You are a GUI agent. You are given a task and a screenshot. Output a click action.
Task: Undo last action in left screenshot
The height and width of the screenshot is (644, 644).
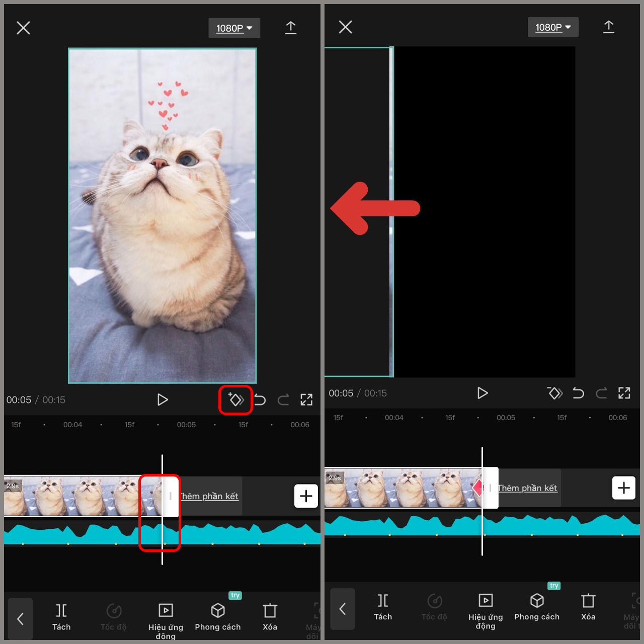point(260,400)
